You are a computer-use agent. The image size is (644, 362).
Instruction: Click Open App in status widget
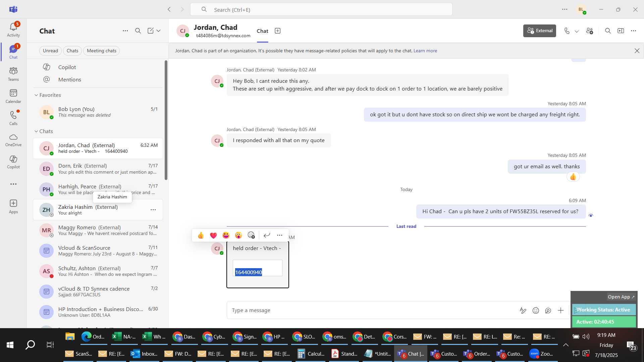(x=621, y=297)
